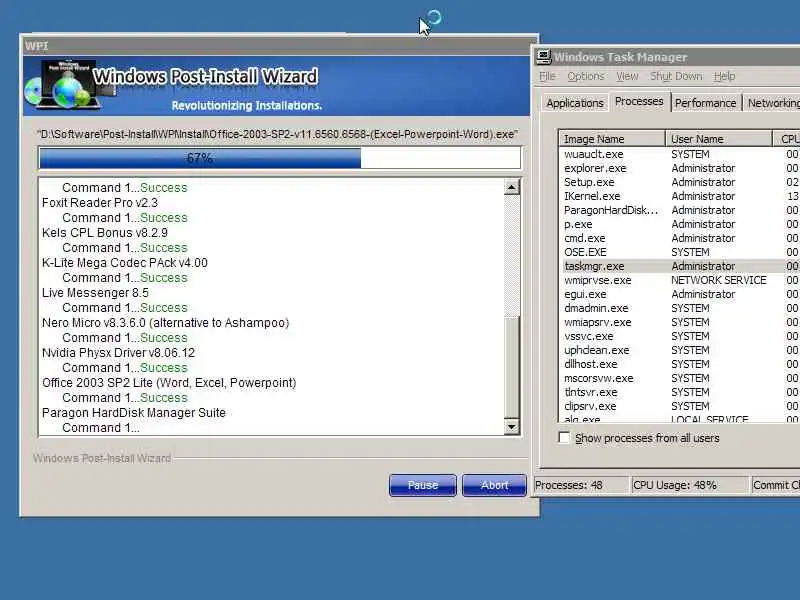The image size is (800, 600).
Task: Select the taskmgr.exe process row
Action: (x=679, y=266)
